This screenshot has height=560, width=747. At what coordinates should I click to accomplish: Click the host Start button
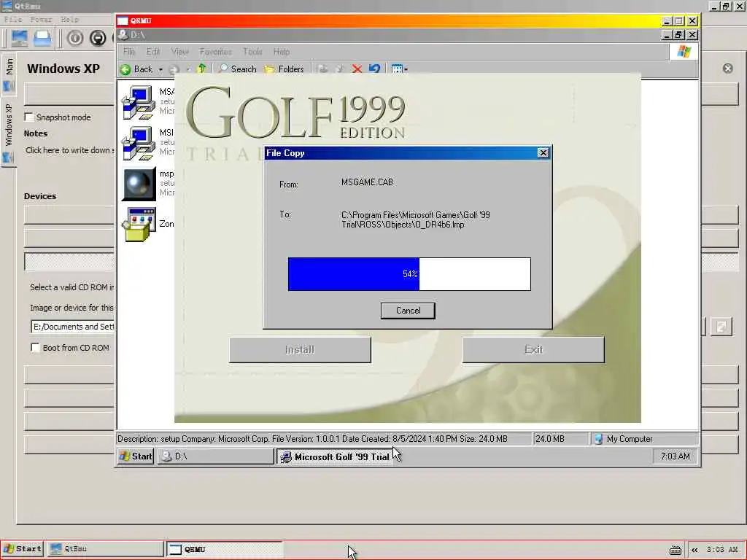[23, 548]
